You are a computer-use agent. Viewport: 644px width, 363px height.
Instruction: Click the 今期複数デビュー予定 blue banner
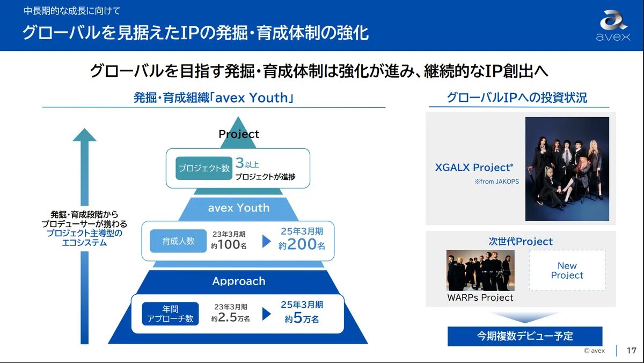tap(525, 336)
